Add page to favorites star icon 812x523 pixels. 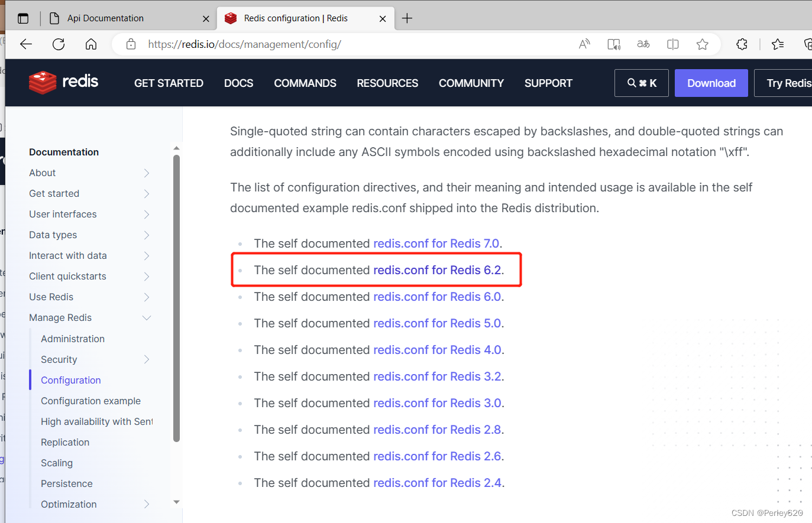tap(703, 44)
